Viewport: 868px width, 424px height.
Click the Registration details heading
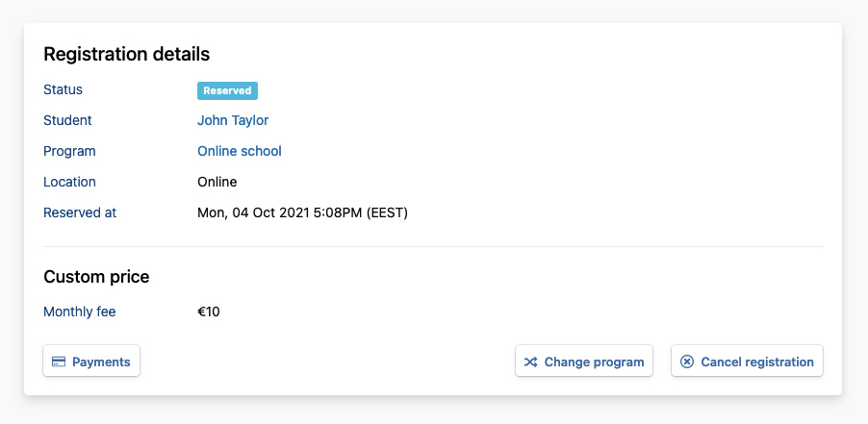(x=126, y=54)
